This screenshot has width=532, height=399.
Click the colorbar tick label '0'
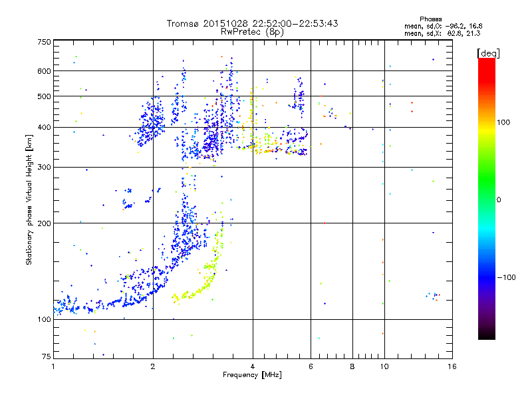click(499, 200)
